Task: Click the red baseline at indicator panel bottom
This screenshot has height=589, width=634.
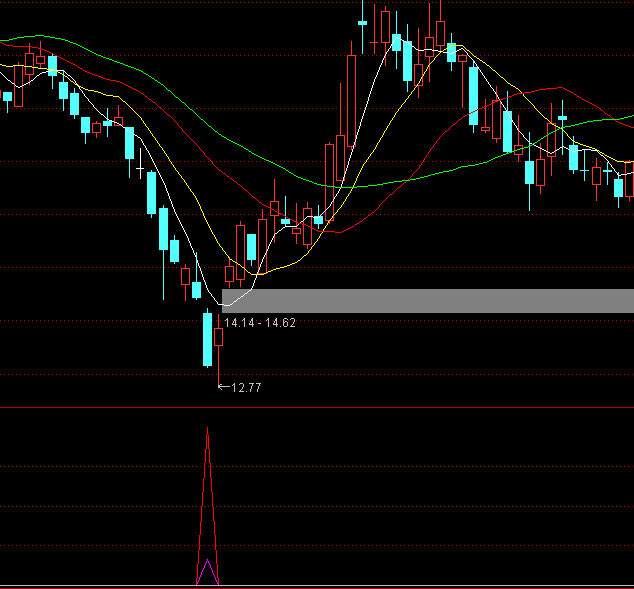Action: click(317, 586)
